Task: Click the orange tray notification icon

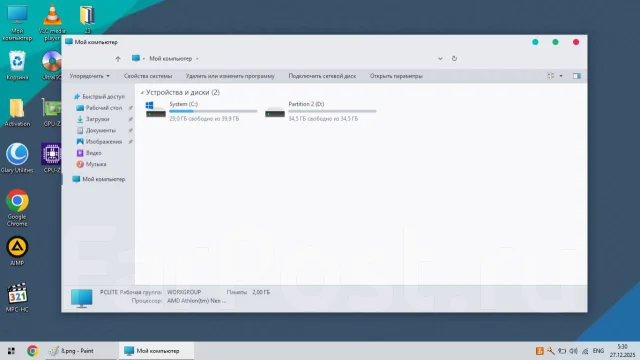Action: click(540, 351)
